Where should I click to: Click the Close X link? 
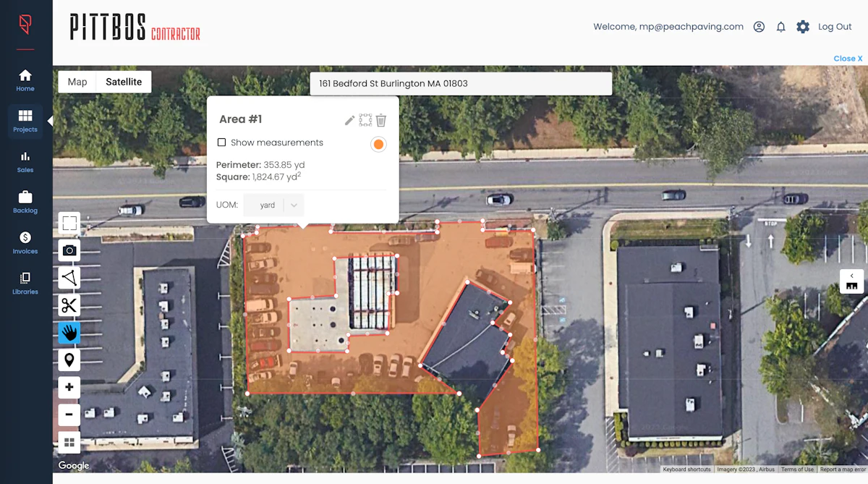(848, 59)
